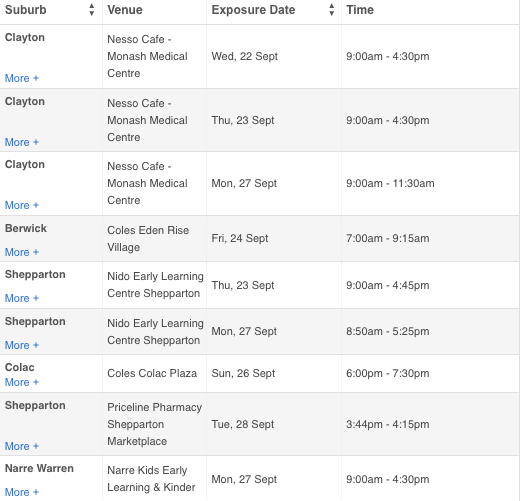Sort table by Exposure Date arrows
The image size is (520, 501).
(331, 10)
